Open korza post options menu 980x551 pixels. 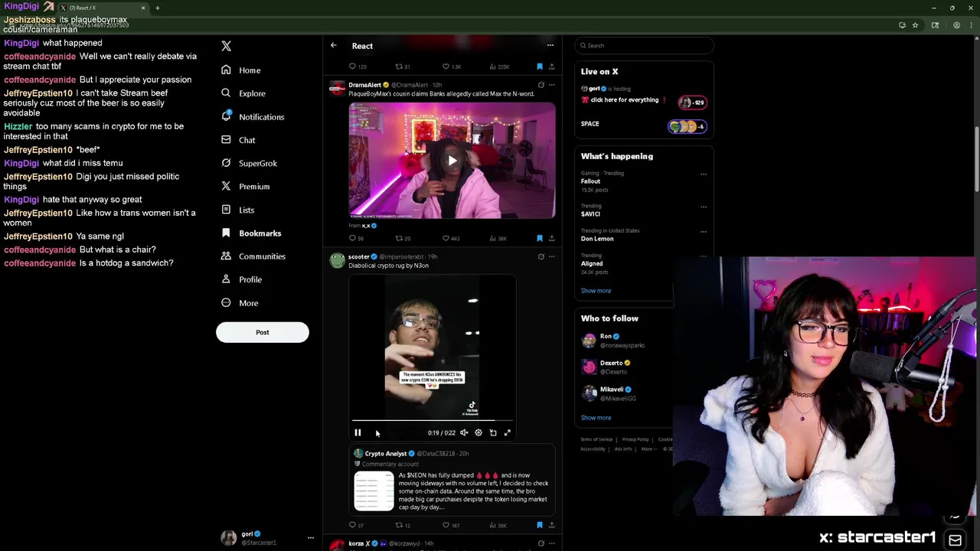click(x=551, y=543)
